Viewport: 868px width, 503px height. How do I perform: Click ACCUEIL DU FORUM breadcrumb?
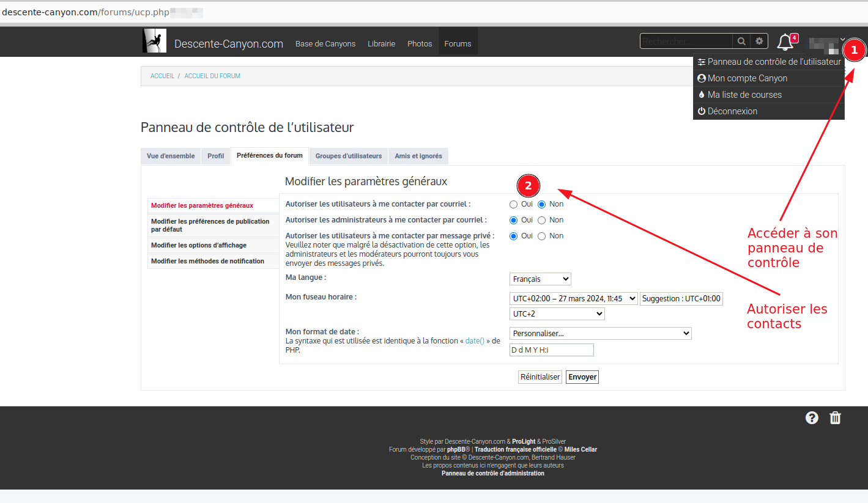tap(212, 76)
